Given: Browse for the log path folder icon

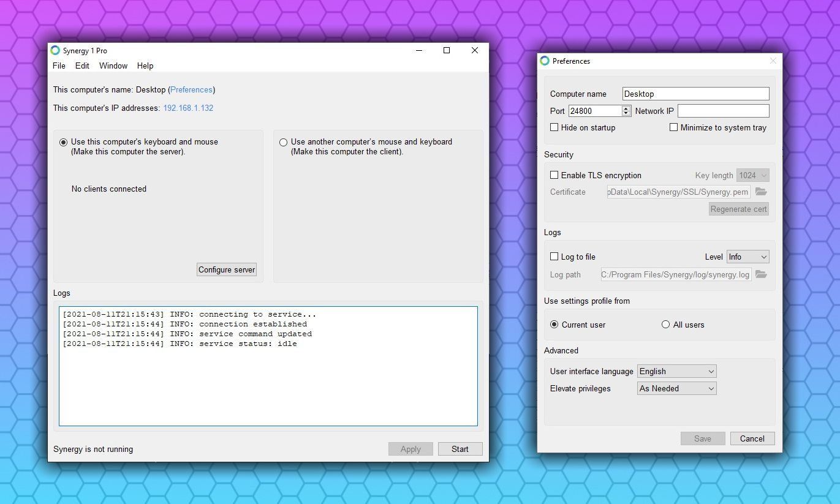Looking at the screenshot, I should [761, 274].
